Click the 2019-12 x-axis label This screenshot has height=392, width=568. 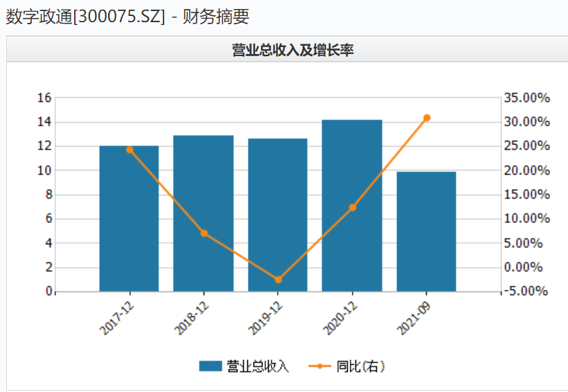pyautogui.click(x=265, y=319)
